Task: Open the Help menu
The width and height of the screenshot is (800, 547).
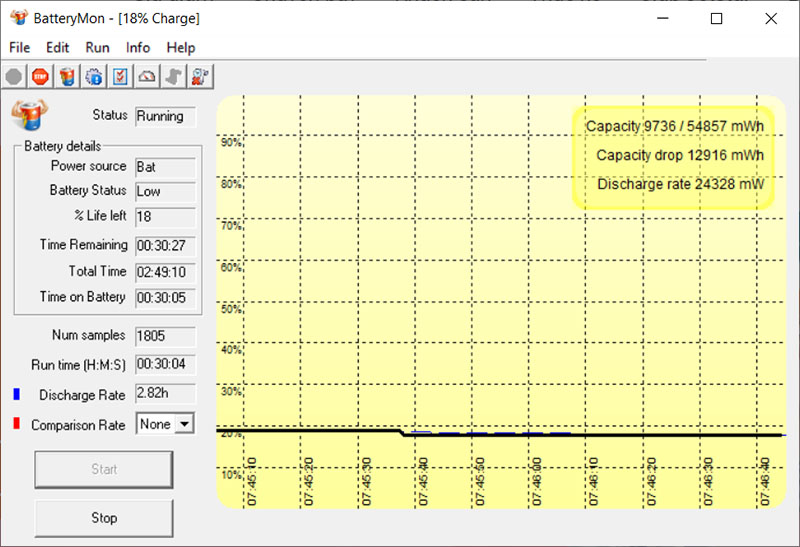Action: pos(181,47)
